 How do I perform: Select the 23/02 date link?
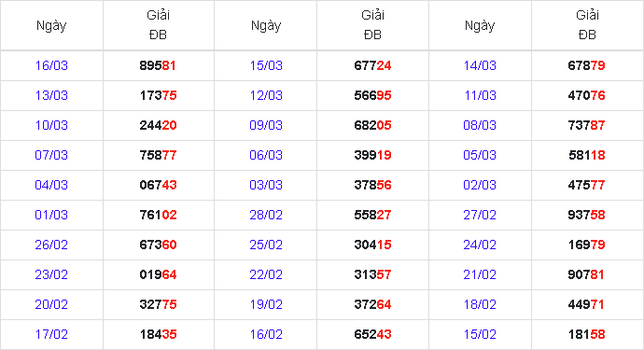click(51, 274)
